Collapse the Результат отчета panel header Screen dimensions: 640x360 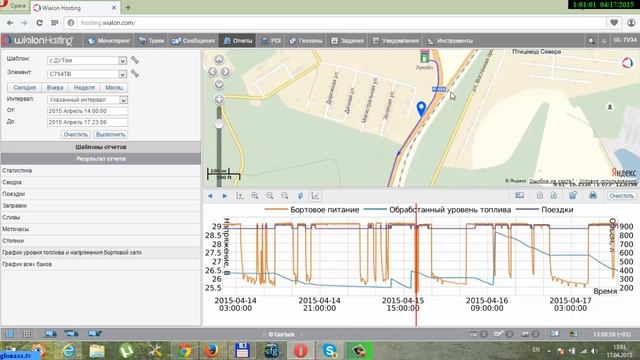[100, 159]
